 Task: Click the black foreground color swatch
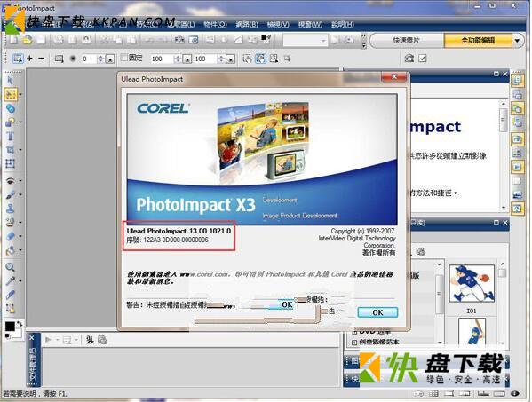[x=10, y=326]
